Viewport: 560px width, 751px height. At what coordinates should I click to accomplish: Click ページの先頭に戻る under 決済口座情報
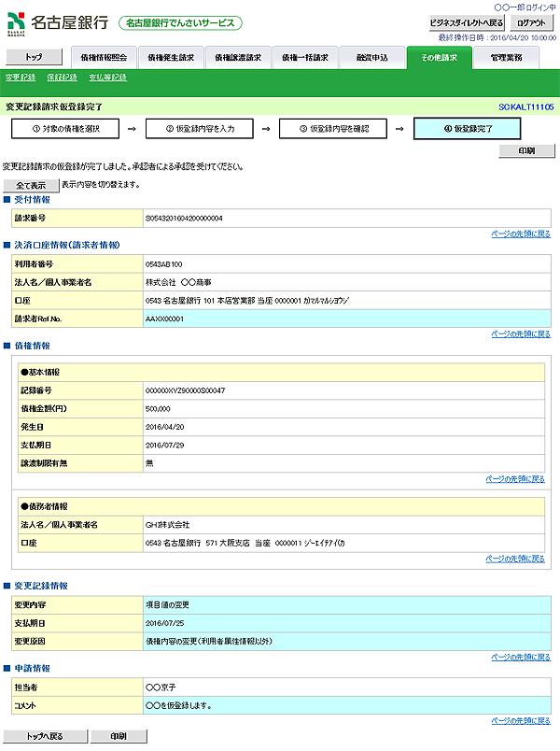(x=521, y=334)
